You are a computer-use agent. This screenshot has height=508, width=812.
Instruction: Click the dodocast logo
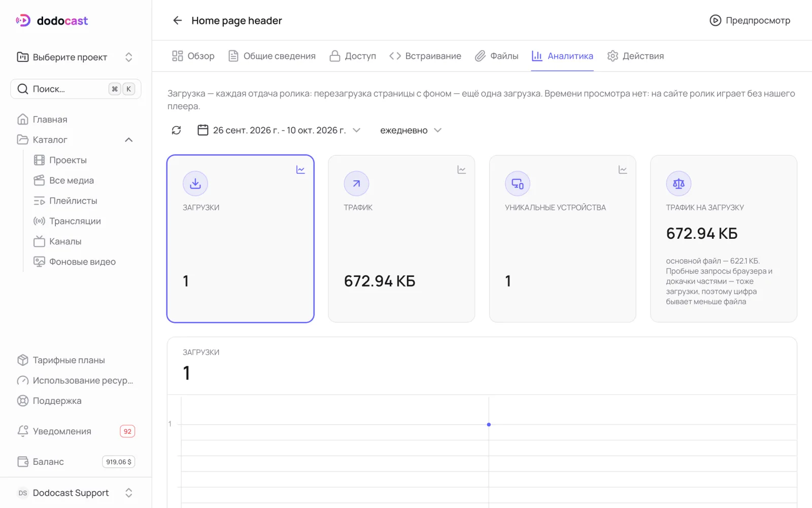point(52,20)
